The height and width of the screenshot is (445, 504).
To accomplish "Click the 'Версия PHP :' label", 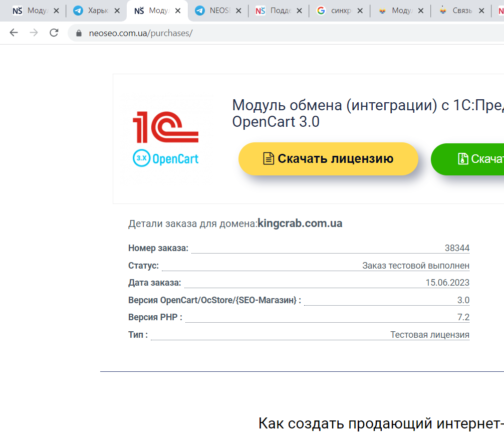I will [x=155, y=317].
